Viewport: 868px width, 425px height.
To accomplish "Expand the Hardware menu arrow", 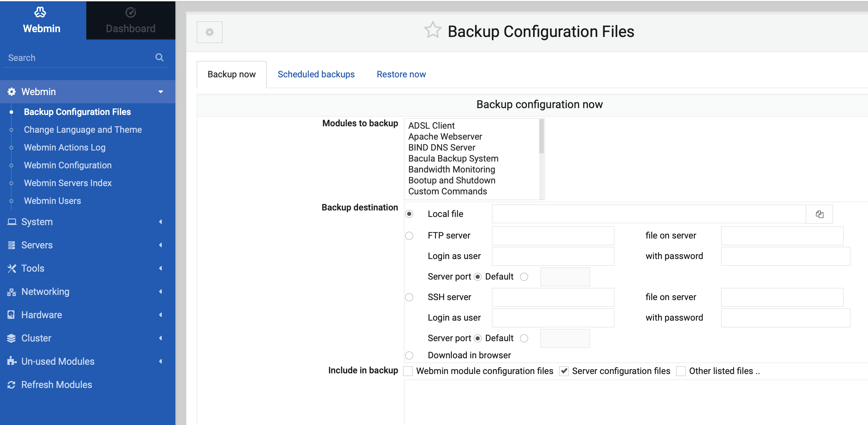I will click(161, 315).
